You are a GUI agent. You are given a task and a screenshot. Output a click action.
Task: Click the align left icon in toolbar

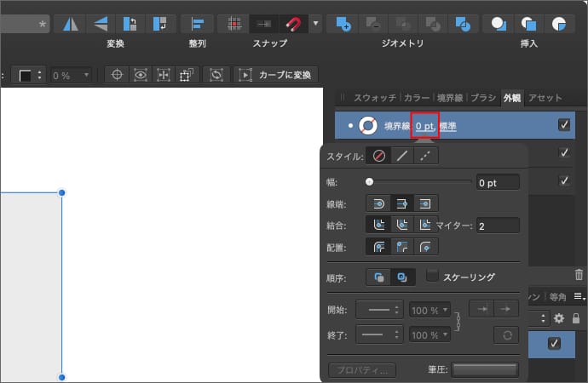point(197,23)
